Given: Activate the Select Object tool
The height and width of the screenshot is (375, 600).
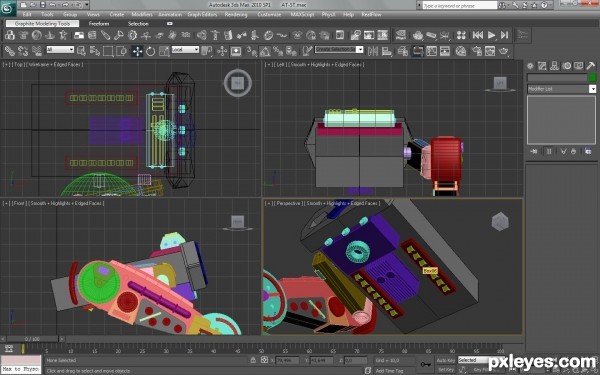Looking at the screenshot, I should (81, 51).
